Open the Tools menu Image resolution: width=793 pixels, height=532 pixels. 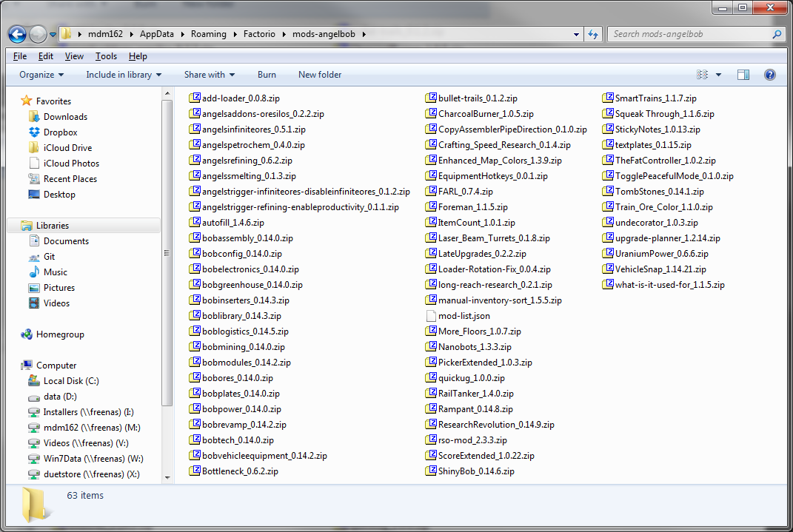tap(106, 56)
